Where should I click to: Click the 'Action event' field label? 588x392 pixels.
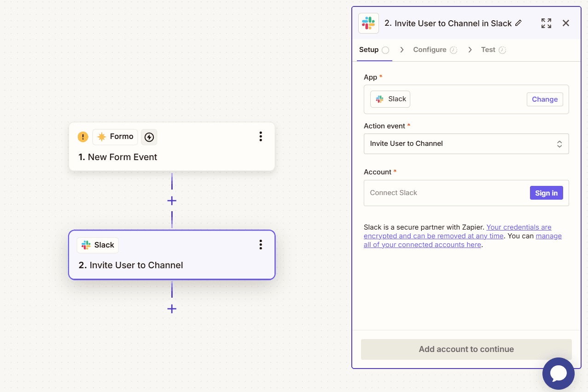(x=384, y=126)
